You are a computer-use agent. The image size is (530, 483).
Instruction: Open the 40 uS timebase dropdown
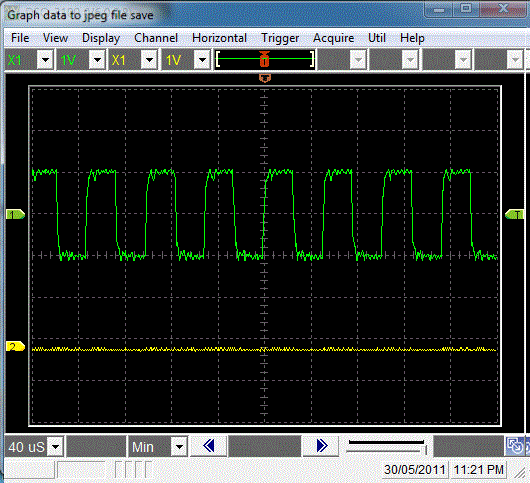(56, 447)
